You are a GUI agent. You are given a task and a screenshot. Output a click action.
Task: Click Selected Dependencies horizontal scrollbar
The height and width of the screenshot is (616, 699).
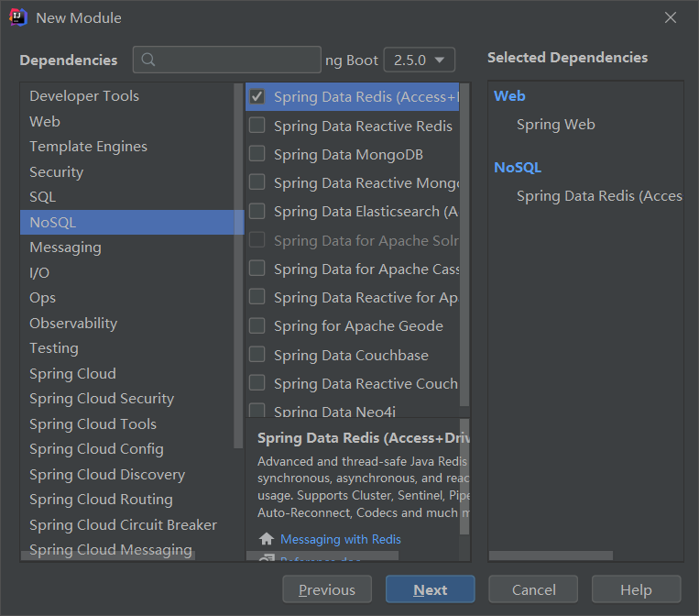click(551, 555)
